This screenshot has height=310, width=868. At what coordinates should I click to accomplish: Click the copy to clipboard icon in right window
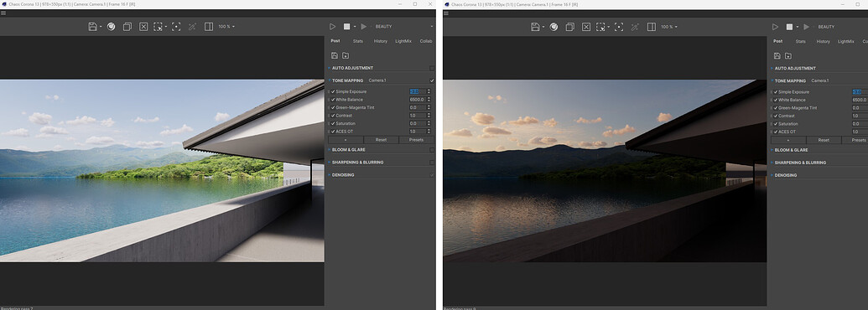click(x=569, y=27)
